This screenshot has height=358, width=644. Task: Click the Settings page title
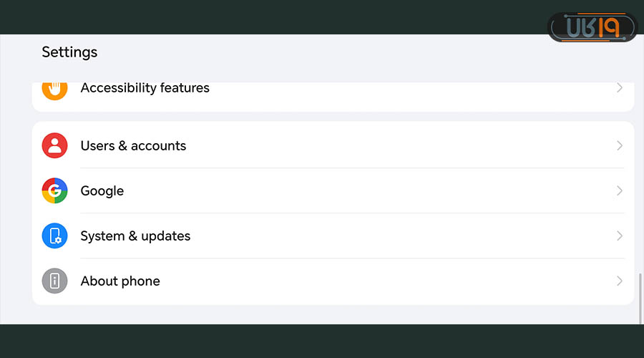(x=69, y=52)
